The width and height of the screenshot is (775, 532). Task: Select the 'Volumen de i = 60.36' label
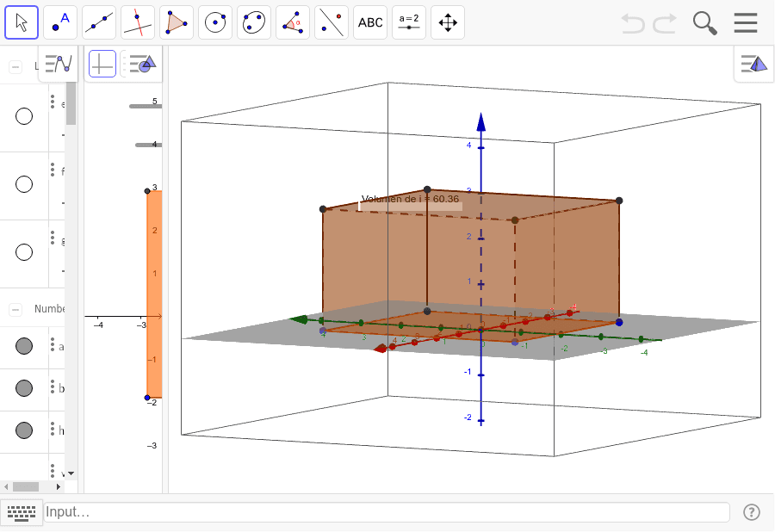click(x=410, y=199)
